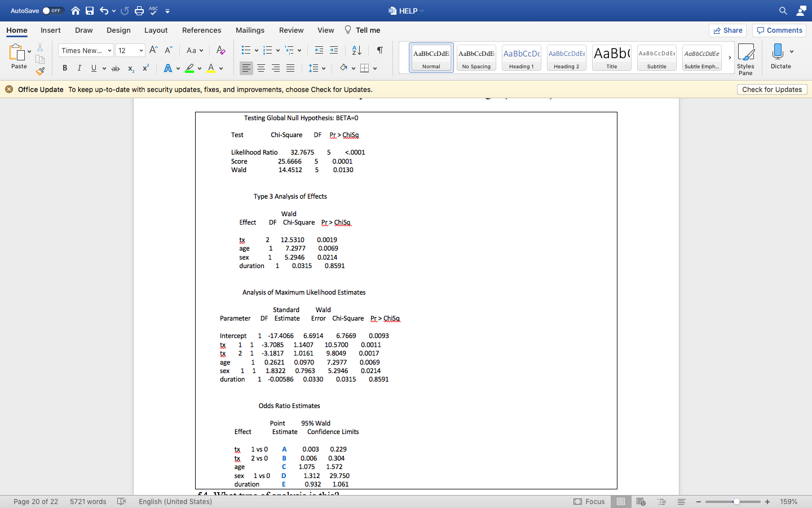Open Quick Access Toolbar customize dropdown
The height and width of the screenshot is (508, 812).
coord(167,11)
